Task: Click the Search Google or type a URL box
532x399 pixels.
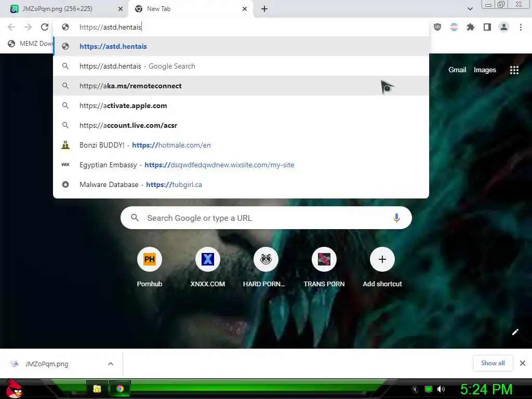Action: pyautogui.click(x=266, y=218)
